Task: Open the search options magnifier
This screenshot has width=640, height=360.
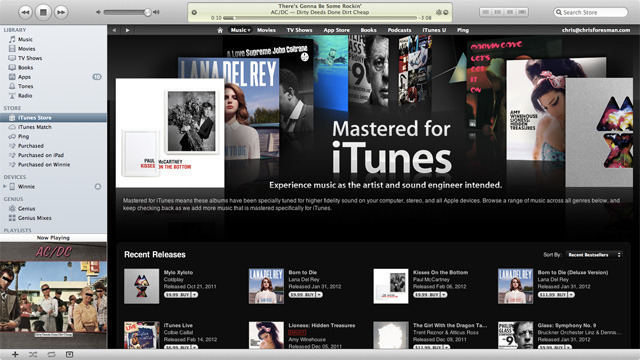Action: coord(558,12)
